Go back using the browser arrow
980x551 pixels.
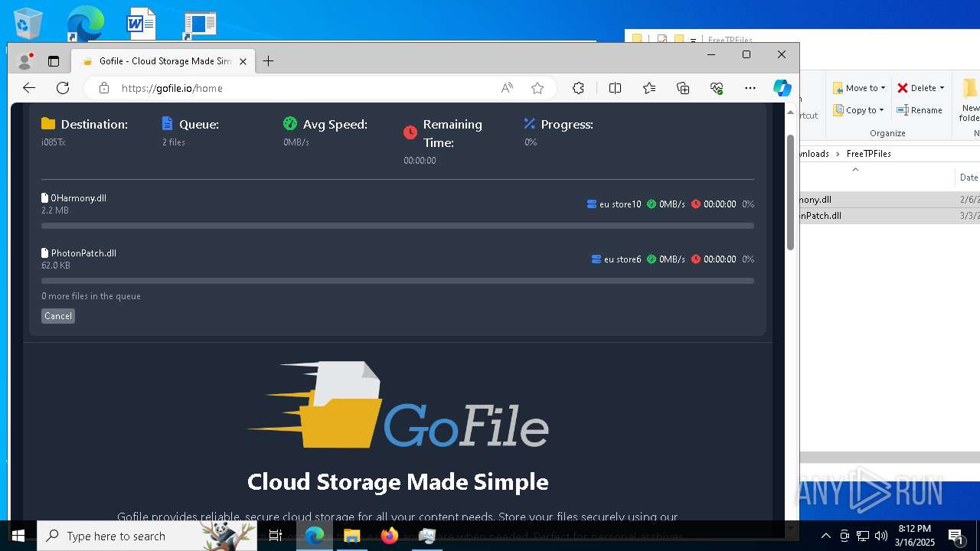pyautogui.click(x=29, y=88)
